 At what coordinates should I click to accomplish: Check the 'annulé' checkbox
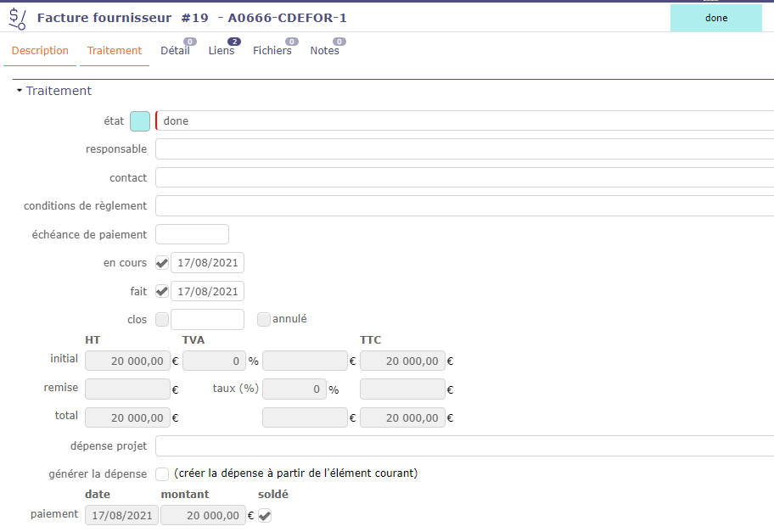(x=264, y=320)
